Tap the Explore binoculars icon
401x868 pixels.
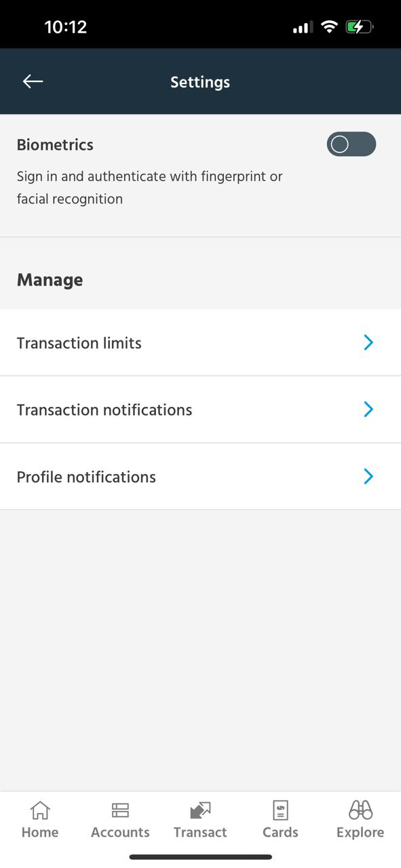(x=360, y=810)
